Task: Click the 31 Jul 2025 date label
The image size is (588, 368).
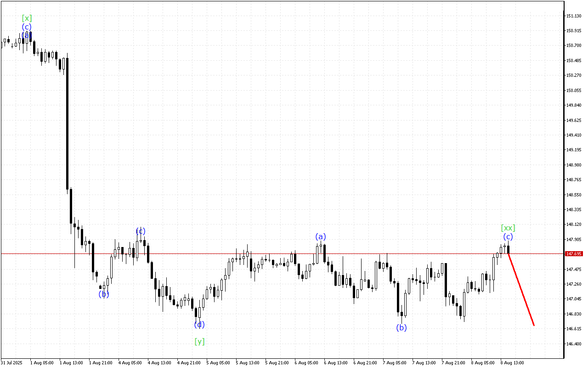Action: tap(11, 362)
